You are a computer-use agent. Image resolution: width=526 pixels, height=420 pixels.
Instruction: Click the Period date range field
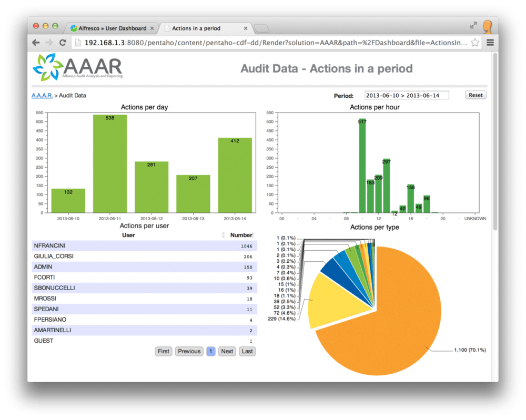(x=406, y=95)
